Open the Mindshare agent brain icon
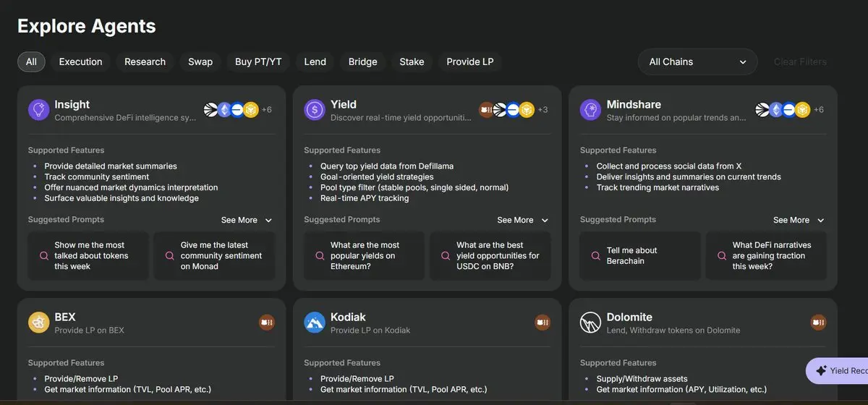The width and height of the screenshot is (868, 405). 591,110
